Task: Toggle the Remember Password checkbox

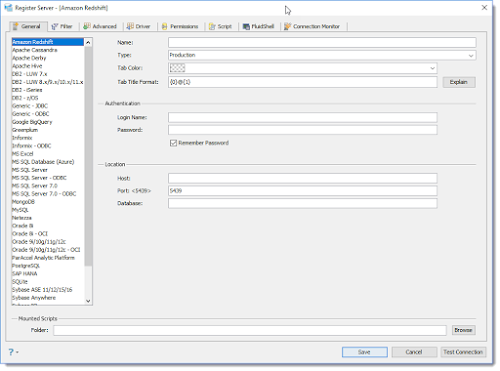Action: (x=173, y=143)
